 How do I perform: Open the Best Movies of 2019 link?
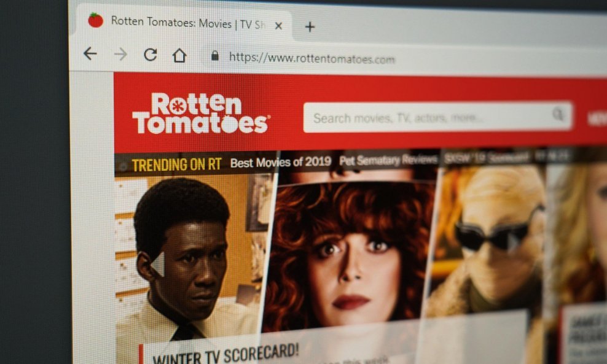tap(281, 162)
